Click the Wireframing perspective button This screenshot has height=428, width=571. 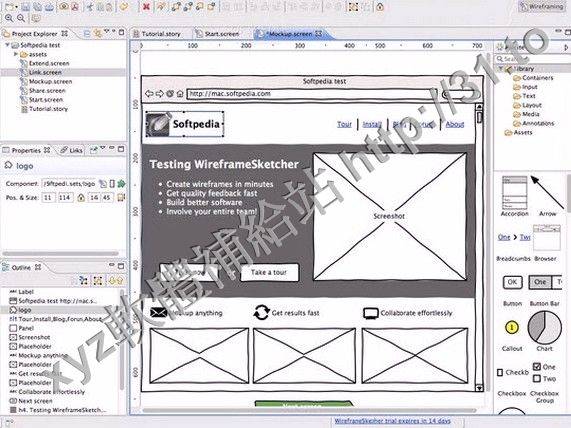[x=542, y=7]
